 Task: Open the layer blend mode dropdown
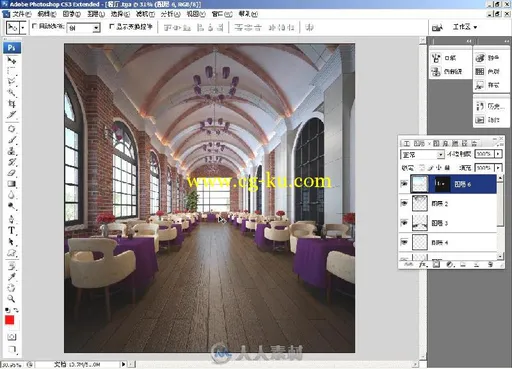coord(423,154)
